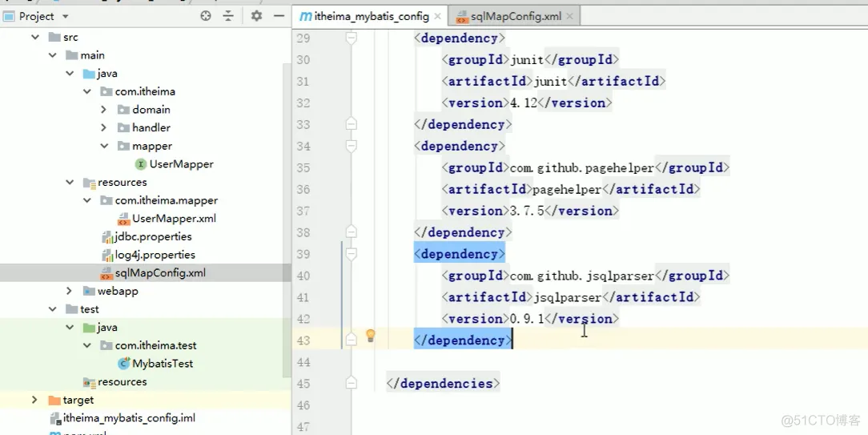Fold the jsqlparser dependency at line 39

click(351, 254)
